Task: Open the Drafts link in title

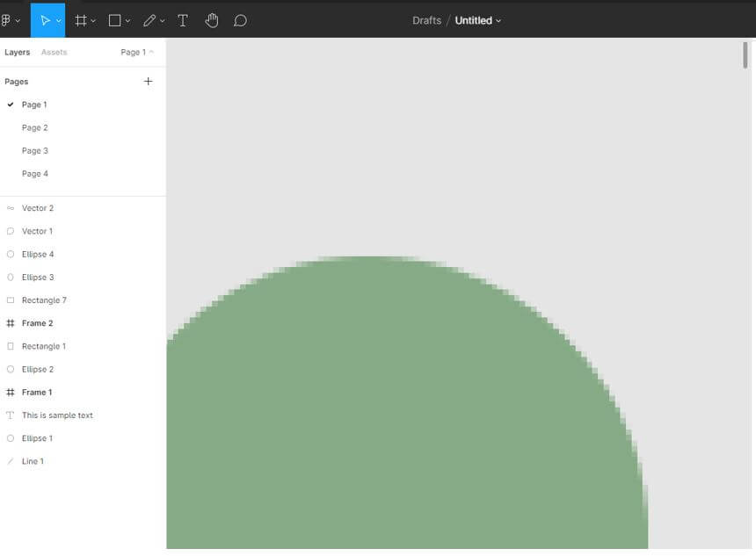Action: click(426, 21)
